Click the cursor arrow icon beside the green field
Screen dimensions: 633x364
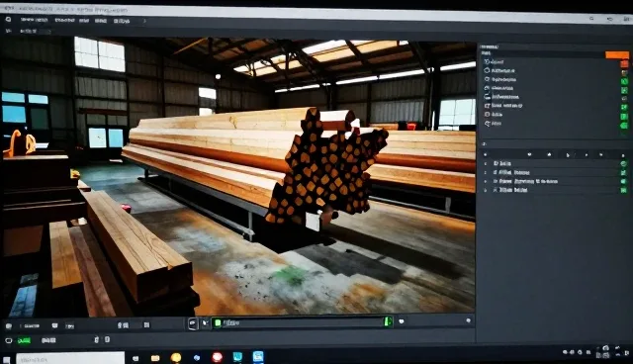coord(205,322)
